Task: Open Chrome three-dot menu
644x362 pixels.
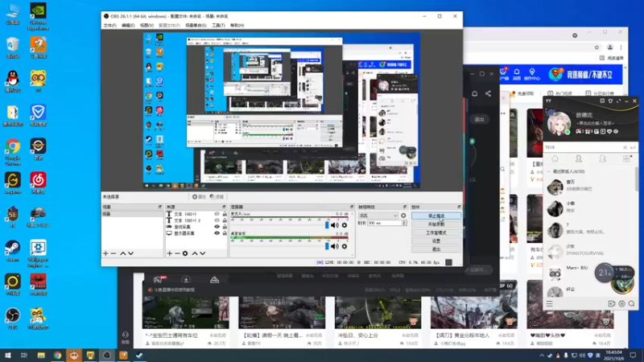Action: tap(621, 47)
